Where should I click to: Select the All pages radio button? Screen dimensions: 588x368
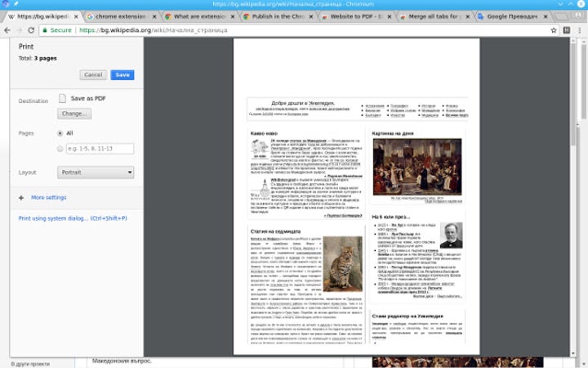[60, 132]
